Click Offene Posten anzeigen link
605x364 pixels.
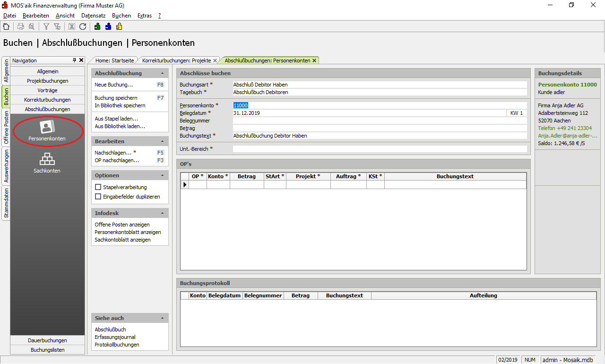pyautogui.click(x=122, y=225)
